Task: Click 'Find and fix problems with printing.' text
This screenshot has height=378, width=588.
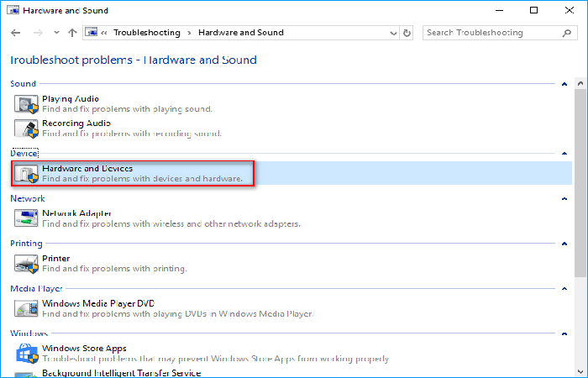Action: tap(114, 269)
